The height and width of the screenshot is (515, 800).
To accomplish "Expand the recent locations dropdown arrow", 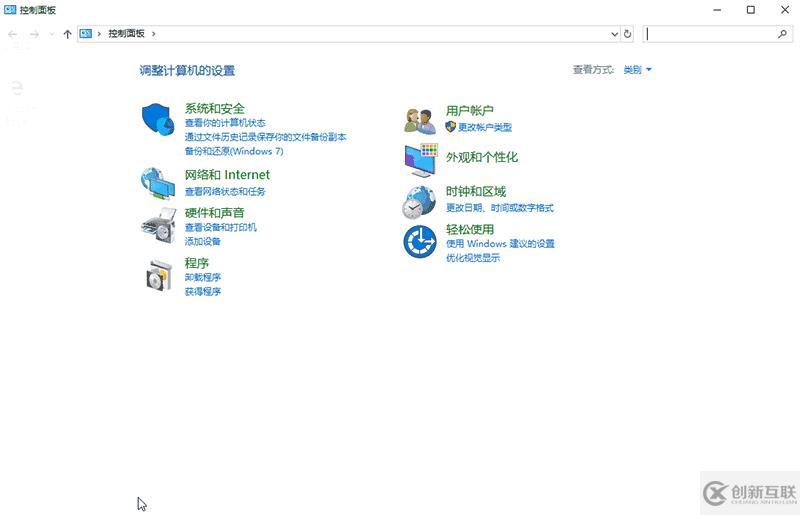I will [52, 34].
